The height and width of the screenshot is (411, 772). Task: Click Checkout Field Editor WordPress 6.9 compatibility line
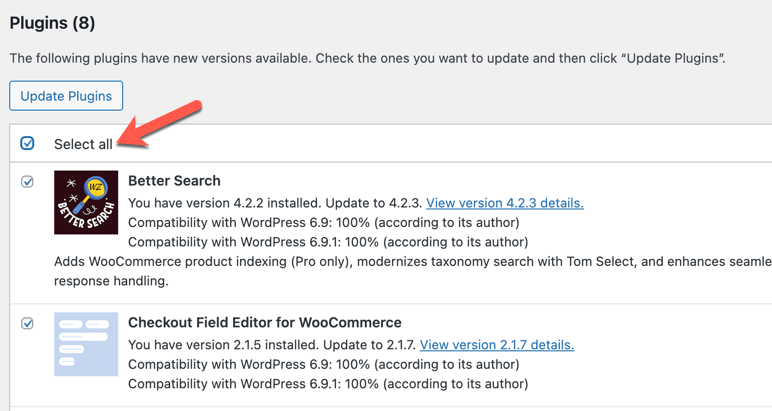[323, 364]
